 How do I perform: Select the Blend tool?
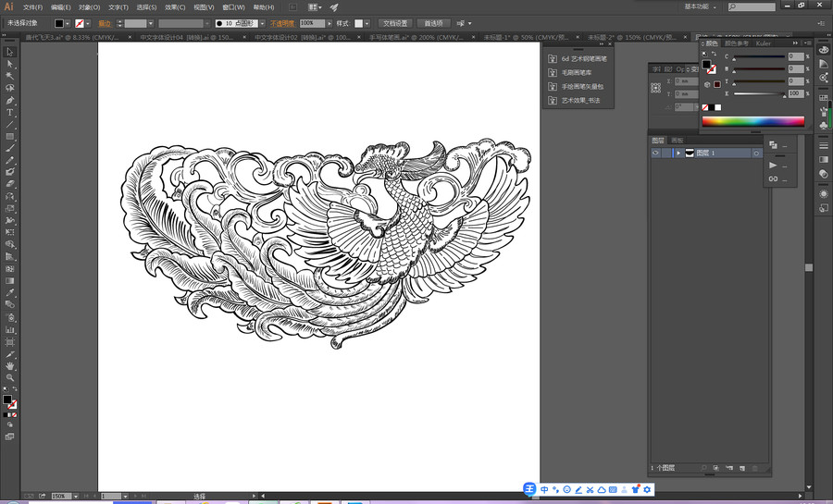9,304
